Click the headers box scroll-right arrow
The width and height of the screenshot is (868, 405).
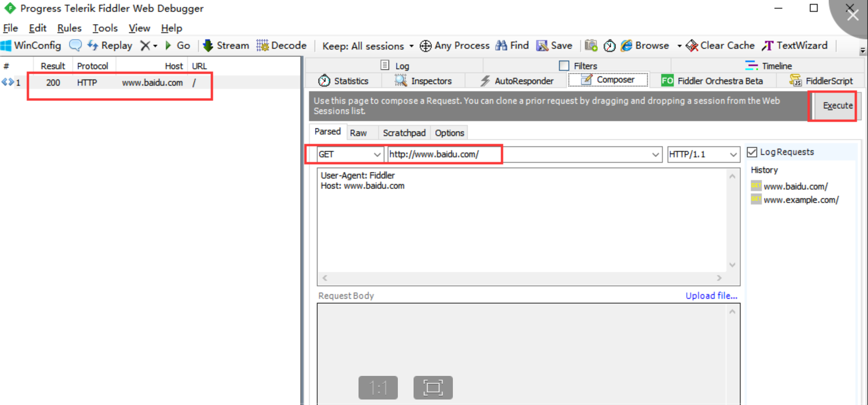coord(719,278)
